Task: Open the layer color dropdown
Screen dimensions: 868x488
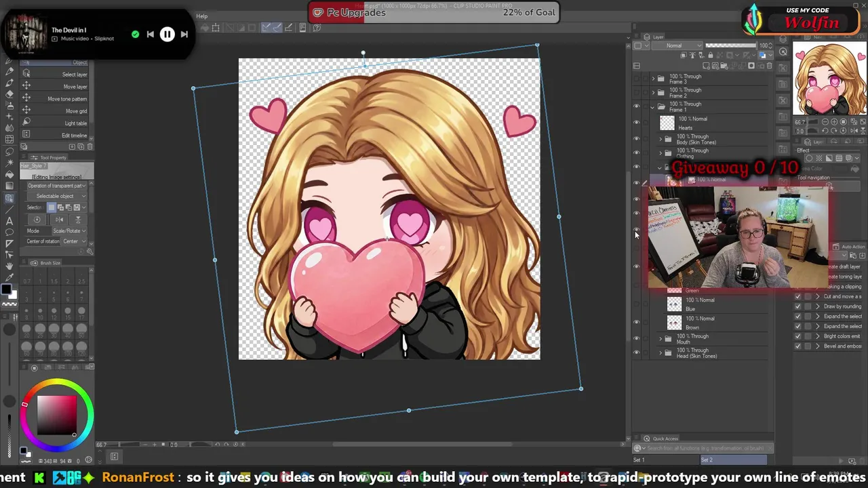Action: tap(764, 56)
